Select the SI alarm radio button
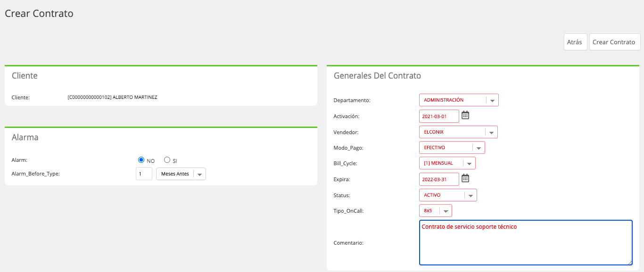The image size is (644, 272). 167,160
